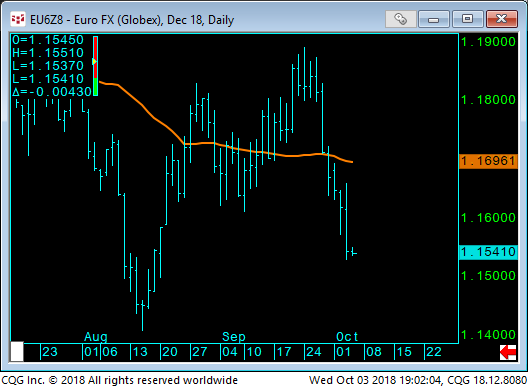This screenshot has height=388, width=528.
Task: Click the CQG chart icon in title bar
Action: point(18,19)
